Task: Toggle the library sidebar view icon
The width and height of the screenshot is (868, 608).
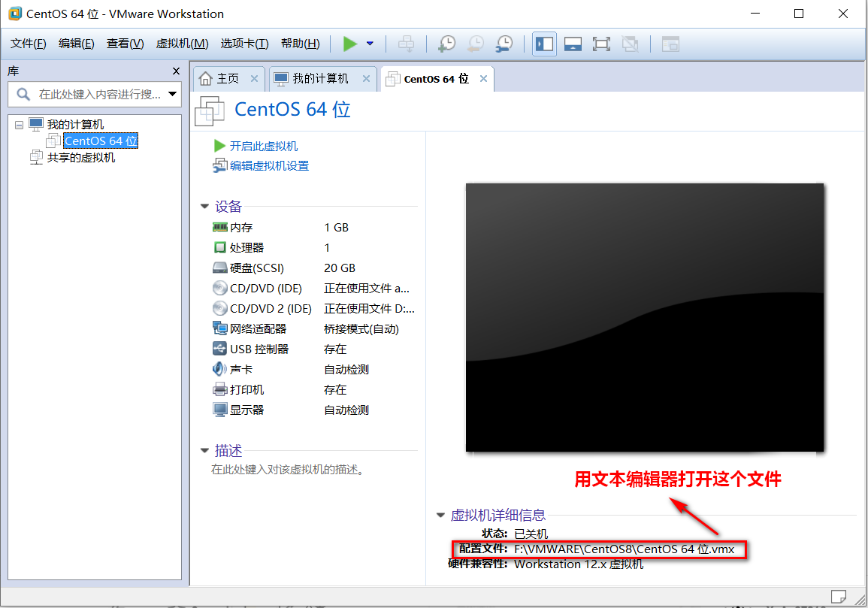Action: tap(544, 44)
